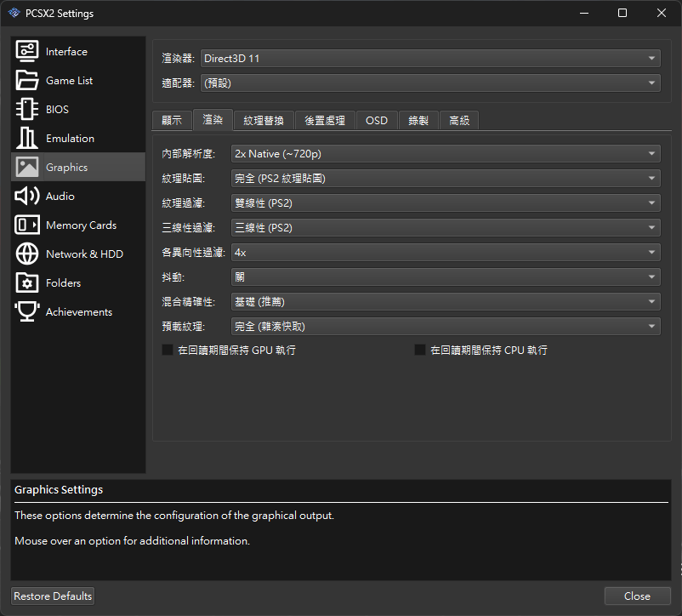Expand the 內部解析度 2x Native dropdown

[445, 154]
